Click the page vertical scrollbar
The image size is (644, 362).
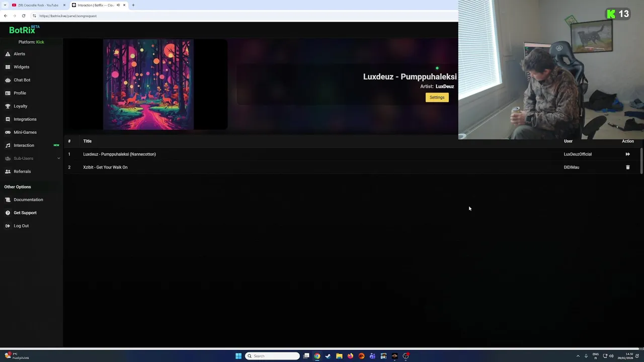[x=641, y=161]
